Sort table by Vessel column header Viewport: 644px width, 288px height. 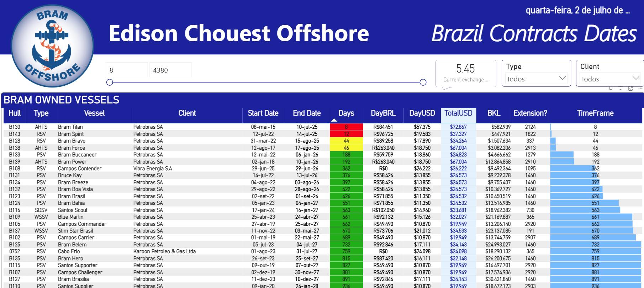(x=94, y=113)
